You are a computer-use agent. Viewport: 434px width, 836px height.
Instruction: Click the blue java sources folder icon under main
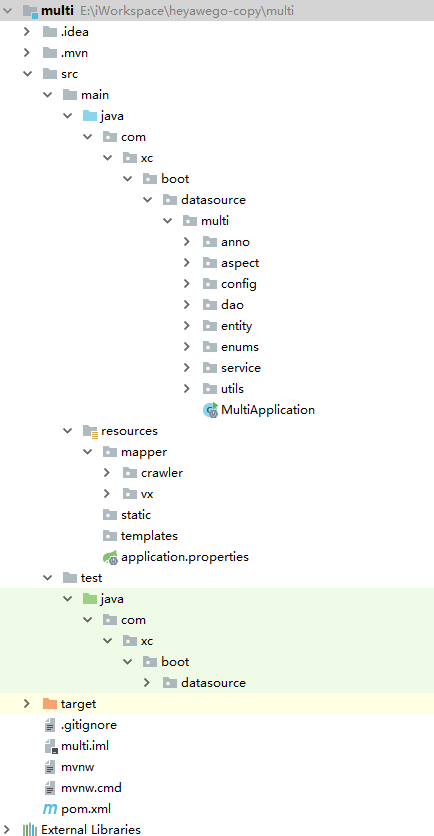click(x=90, y=116)
